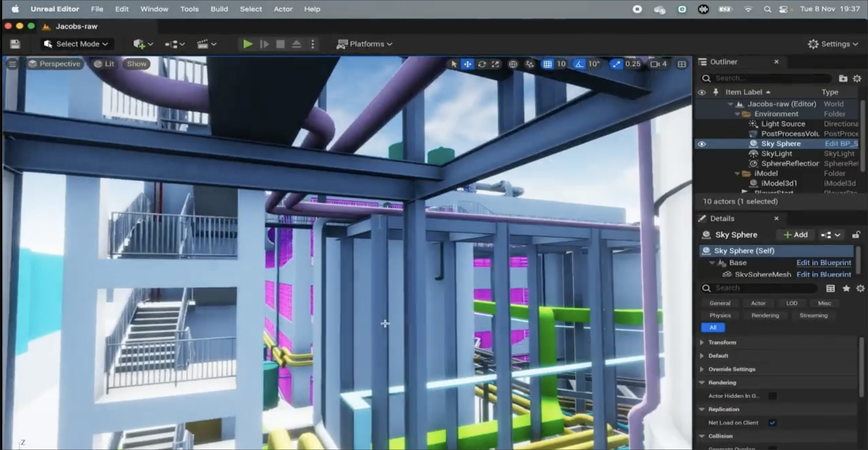The image size is (868, 450).
Task: Maximize or restore viewport layout icon
Action: coord(682,64)
